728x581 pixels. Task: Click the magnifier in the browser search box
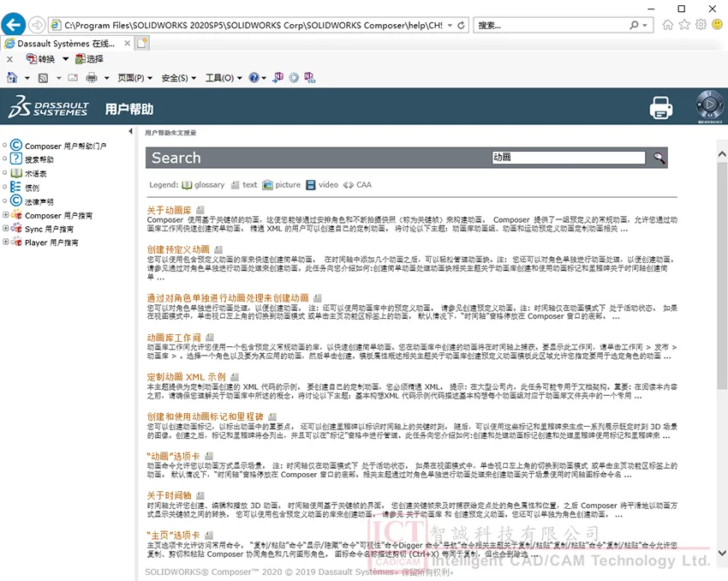[x=634, y=25]
